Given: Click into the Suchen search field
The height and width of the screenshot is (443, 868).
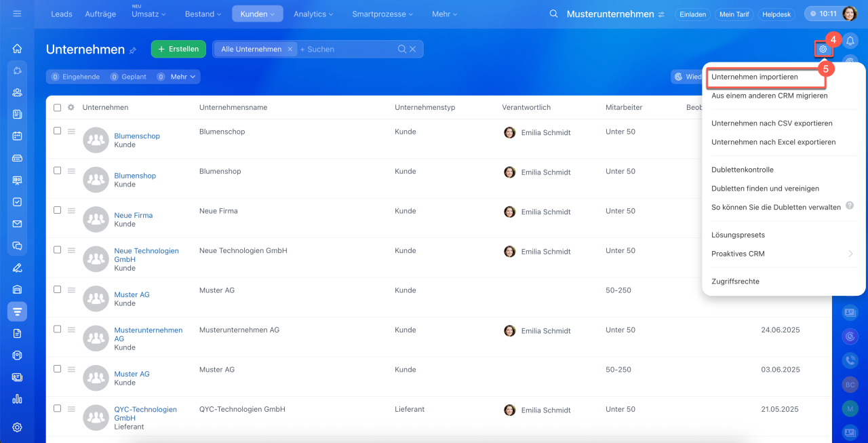Looking at the screenshot, I should [x=346, y=49].
